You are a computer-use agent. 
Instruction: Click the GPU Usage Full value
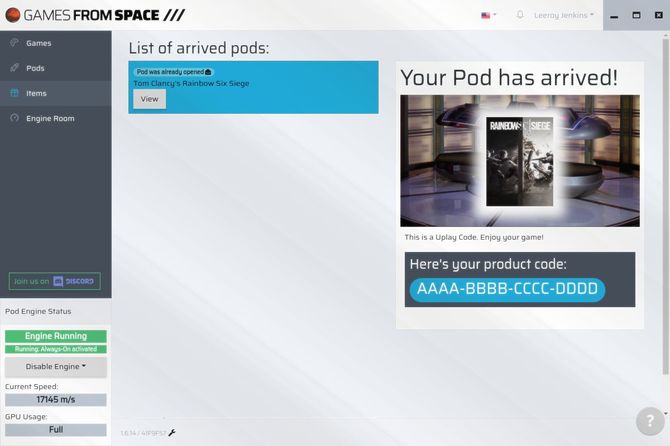[x=56, y=430]
